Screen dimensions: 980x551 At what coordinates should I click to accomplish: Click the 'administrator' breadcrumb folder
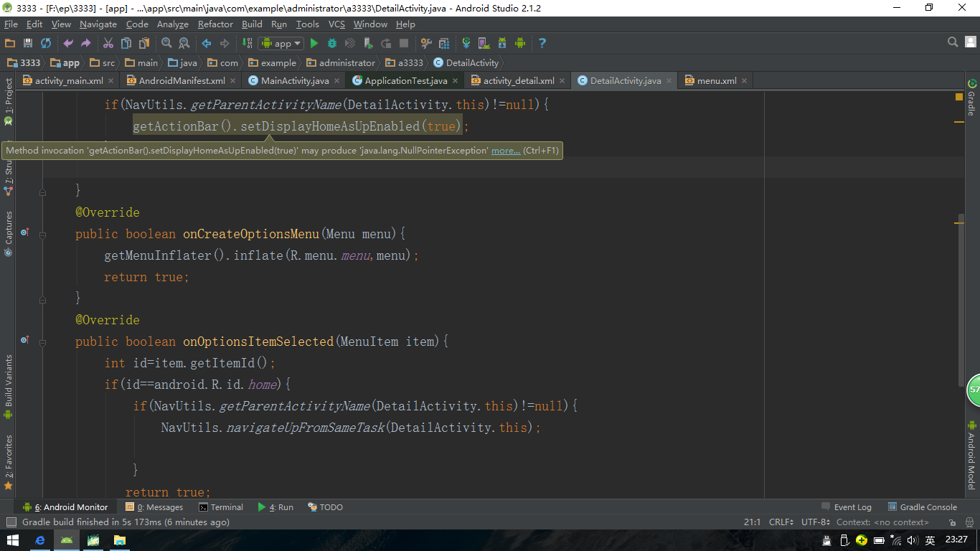pos(340,62)
